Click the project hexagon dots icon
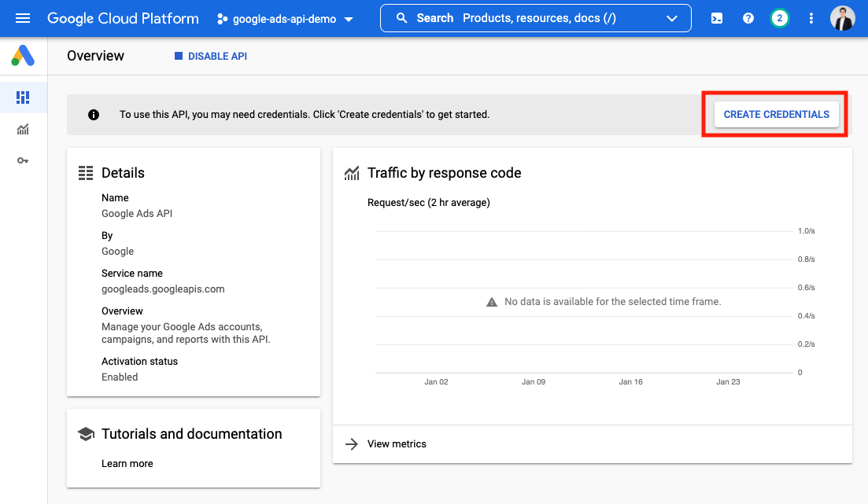Screen dimensions: 868x504 coord(222,19)
